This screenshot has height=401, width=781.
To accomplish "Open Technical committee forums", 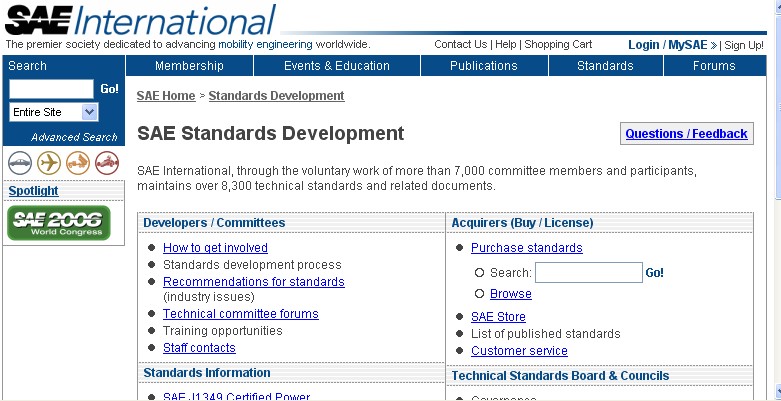I will tap(241, 314).
